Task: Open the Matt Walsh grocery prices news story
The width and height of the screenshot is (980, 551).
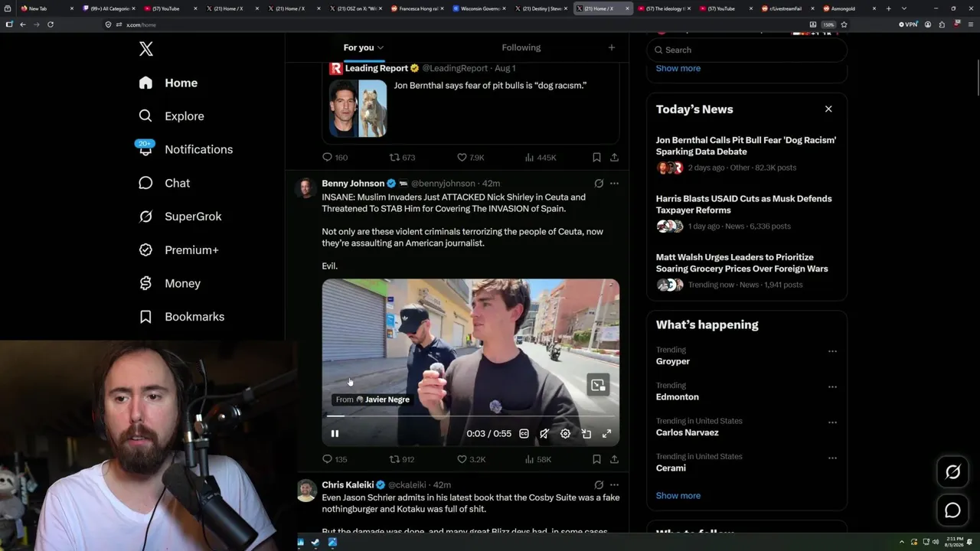Action: coord(746,273)
